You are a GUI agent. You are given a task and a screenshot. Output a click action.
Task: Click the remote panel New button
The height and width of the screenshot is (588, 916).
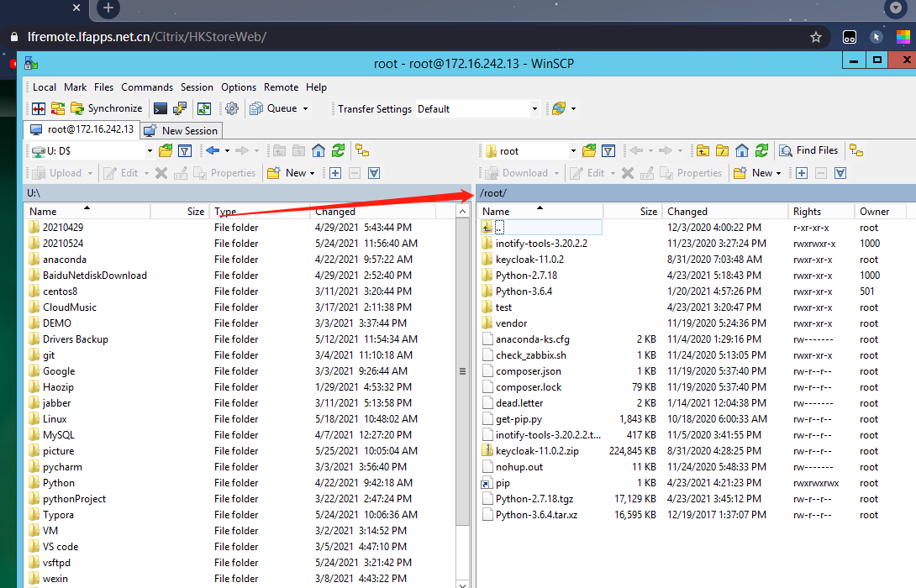(753, 173)
